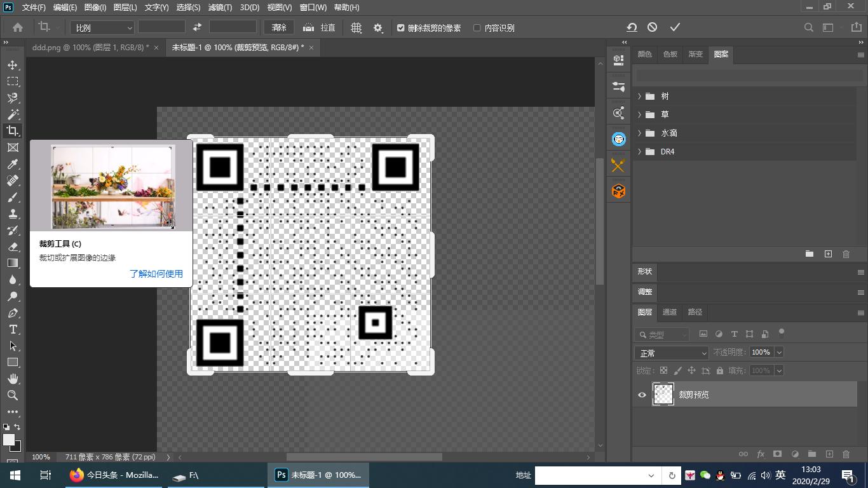Commit the crop with the checkmark

675,27
